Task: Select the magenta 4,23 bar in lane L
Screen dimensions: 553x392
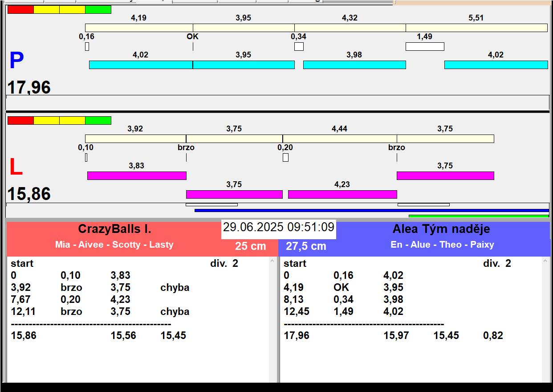Action: pos(342,194)
